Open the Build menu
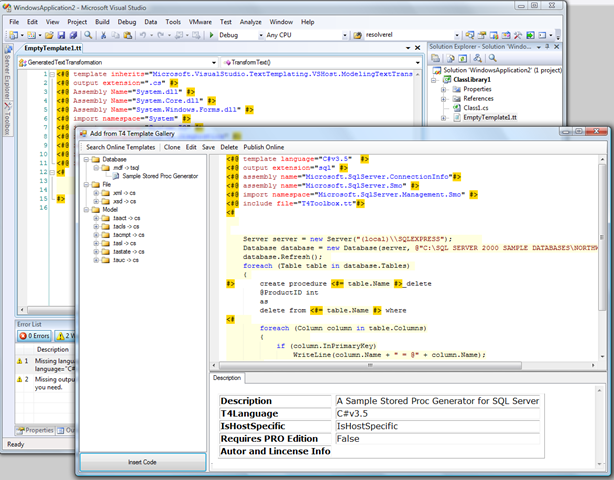This screenshot has height=480, width=614. click(102, 22)
